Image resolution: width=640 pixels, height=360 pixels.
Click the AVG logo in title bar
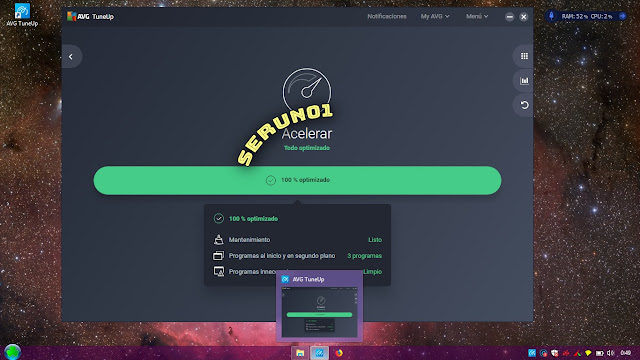click(72, 16)
